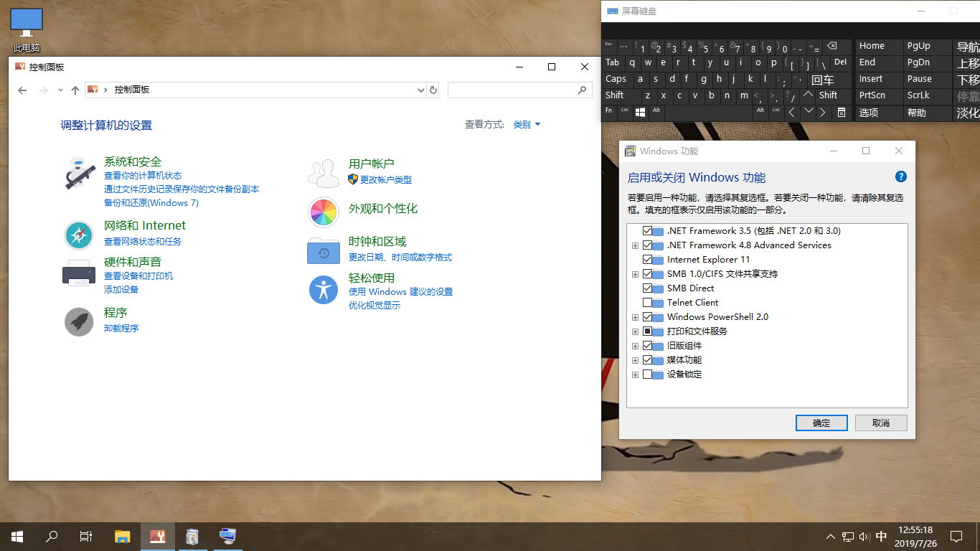Open the Hardware and Sound printer icon
Screen dimensions: 980x551
[x=79, y=273]
